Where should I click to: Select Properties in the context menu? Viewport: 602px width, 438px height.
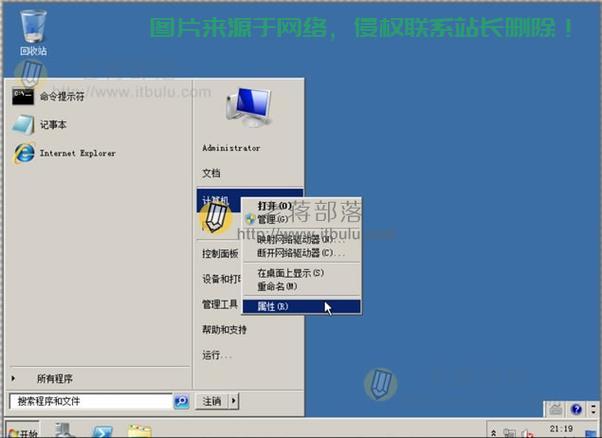272,306
